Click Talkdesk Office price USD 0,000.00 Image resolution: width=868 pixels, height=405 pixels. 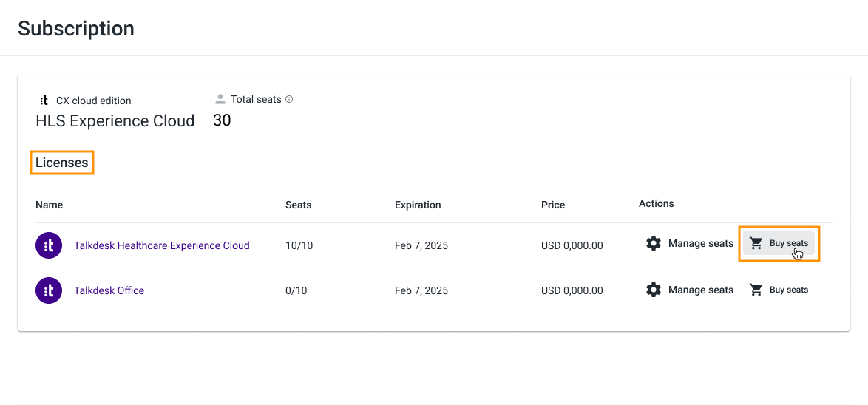(572, 290)
